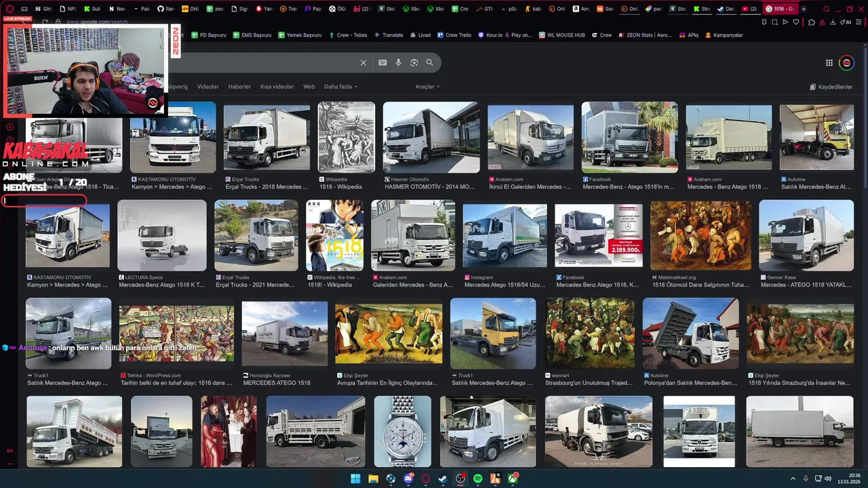Open Steam from the taskbar

[443, 479]
